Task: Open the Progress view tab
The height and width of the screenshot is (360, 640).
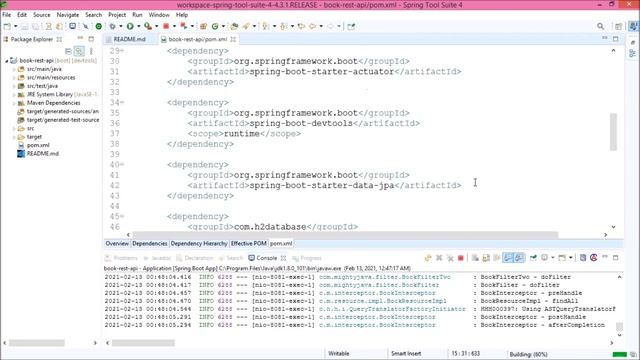Action: pyautogui.click(x=307, y=258)
